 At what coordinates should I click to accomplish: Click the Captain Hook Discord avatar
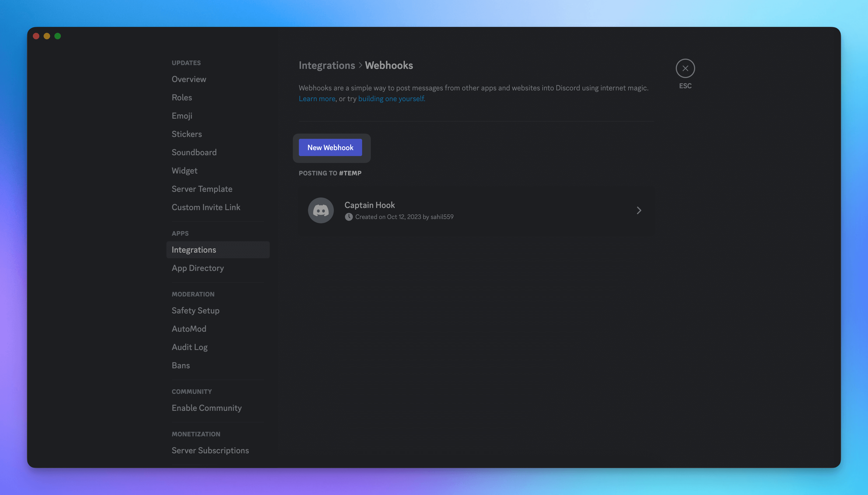tap(320, 210)
